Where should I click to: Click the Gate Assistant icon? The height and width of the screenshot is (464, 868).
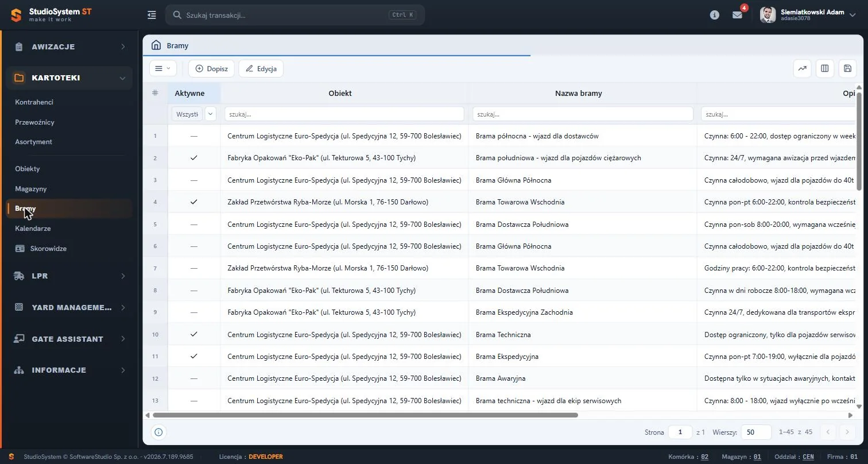click(x=19, y=339)
